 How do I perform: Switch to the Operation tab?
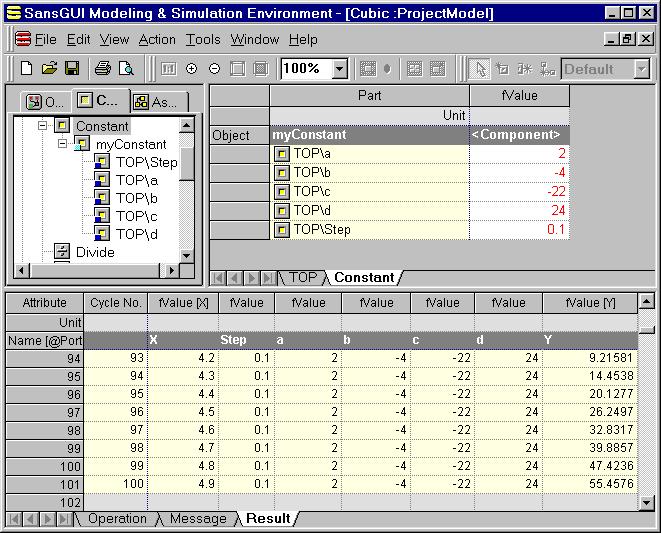tap(117, 519)
